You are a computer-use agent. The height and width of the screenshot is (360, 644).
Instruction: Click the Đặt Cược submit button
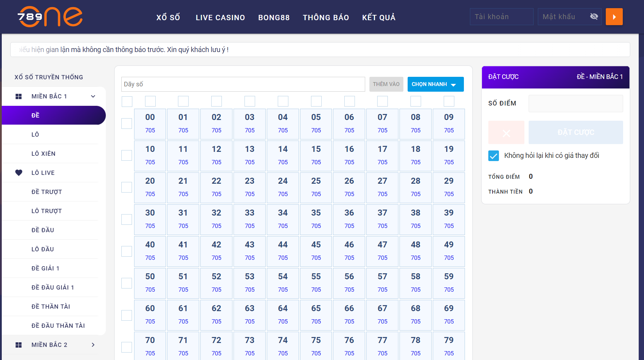point(576,132)
